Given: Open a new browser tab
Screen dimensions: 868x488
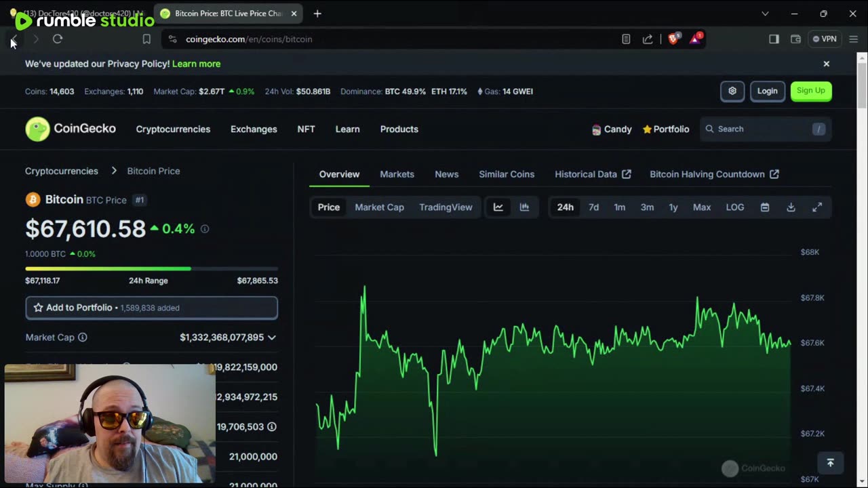Looking at the screenshot, I should click(317, 14).
